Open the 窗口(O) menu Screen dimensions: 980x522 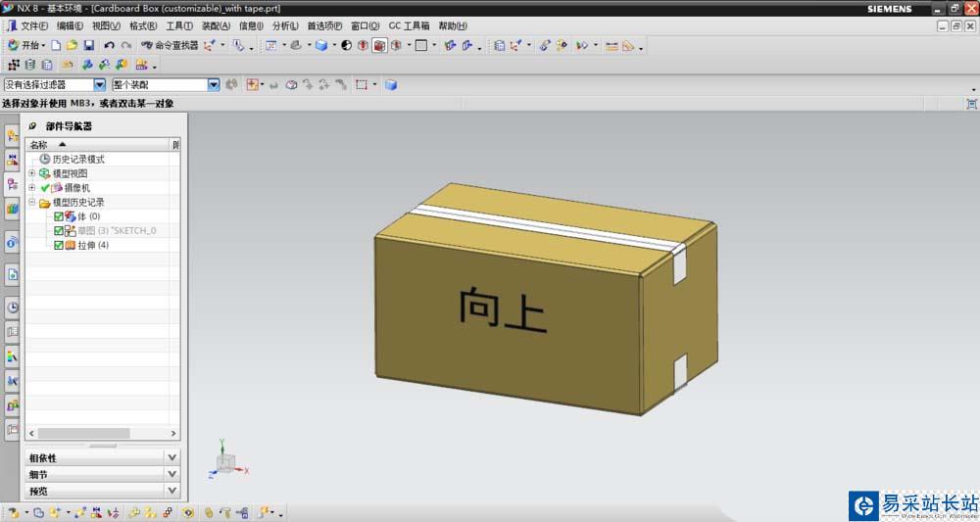(x=365, y=25)
